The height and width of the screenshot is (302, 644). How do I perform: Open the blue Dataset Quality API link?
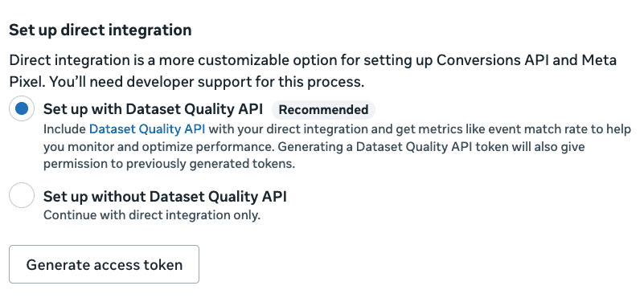click(x=147, y=129)
